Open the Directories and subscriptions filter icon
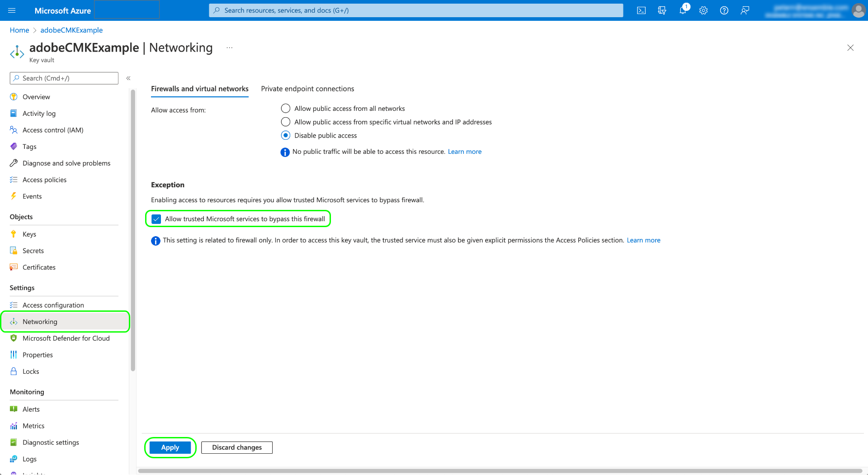Viewport: 868px width, 475px height. [662, 10]
